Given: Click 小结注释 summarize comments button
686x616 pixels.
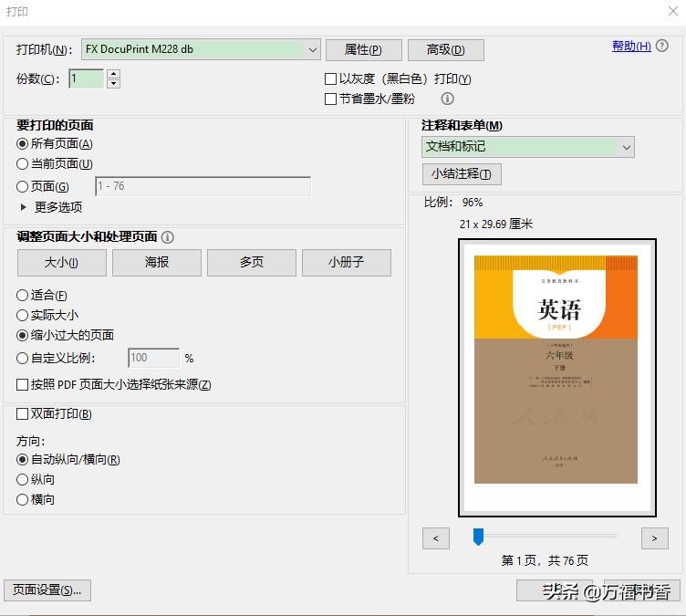Looking at the screenshot, I should [462, 174].
